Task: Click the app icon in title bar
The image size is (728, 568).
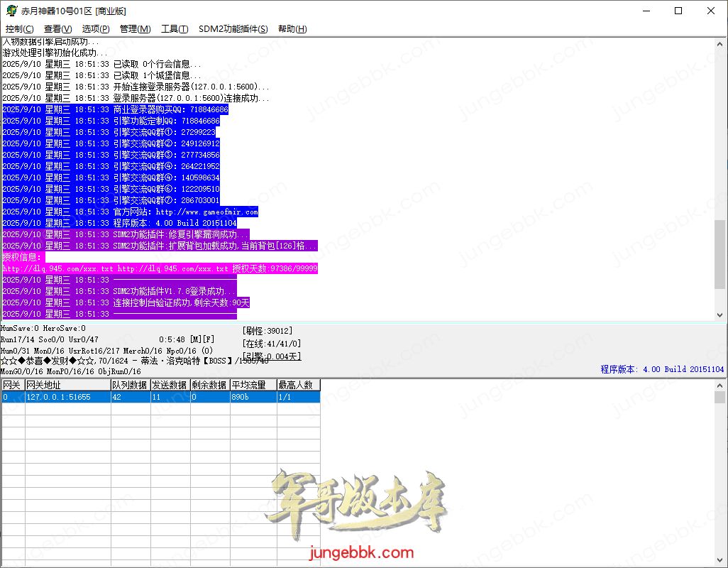Action: [11, 11]
